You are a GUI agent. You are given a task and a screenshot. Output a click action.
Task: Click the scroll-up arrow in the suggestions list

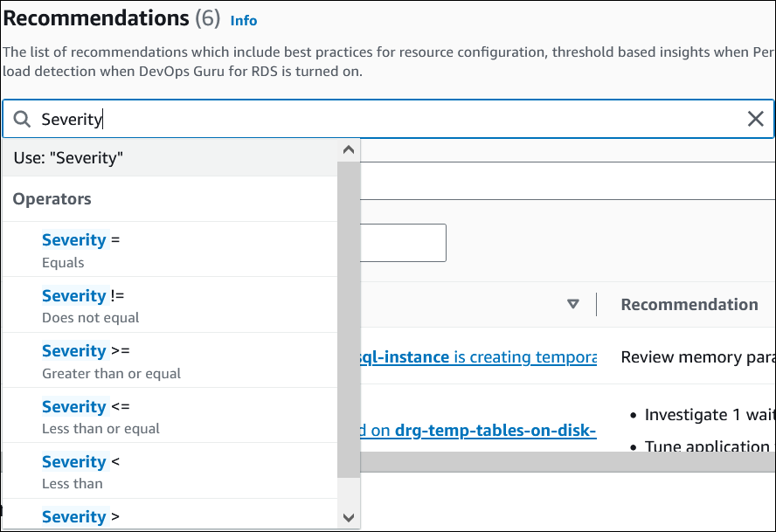[349, 149]
